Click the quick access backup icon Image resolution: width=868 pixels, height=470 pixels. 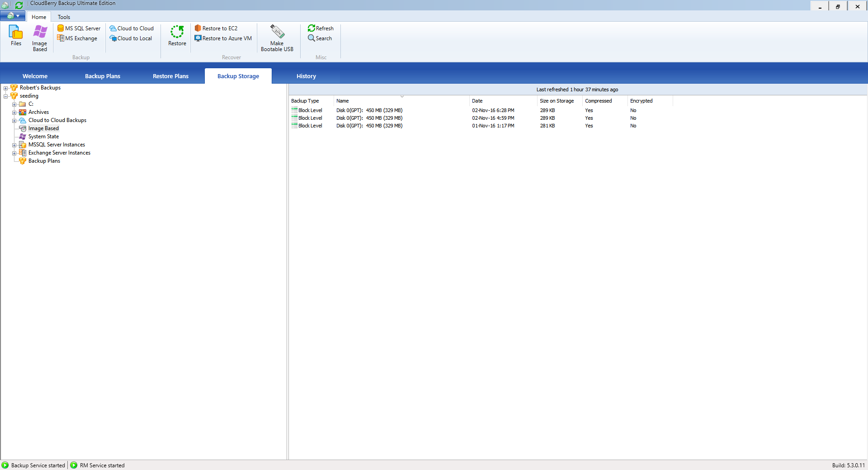[x=5, y=5]
